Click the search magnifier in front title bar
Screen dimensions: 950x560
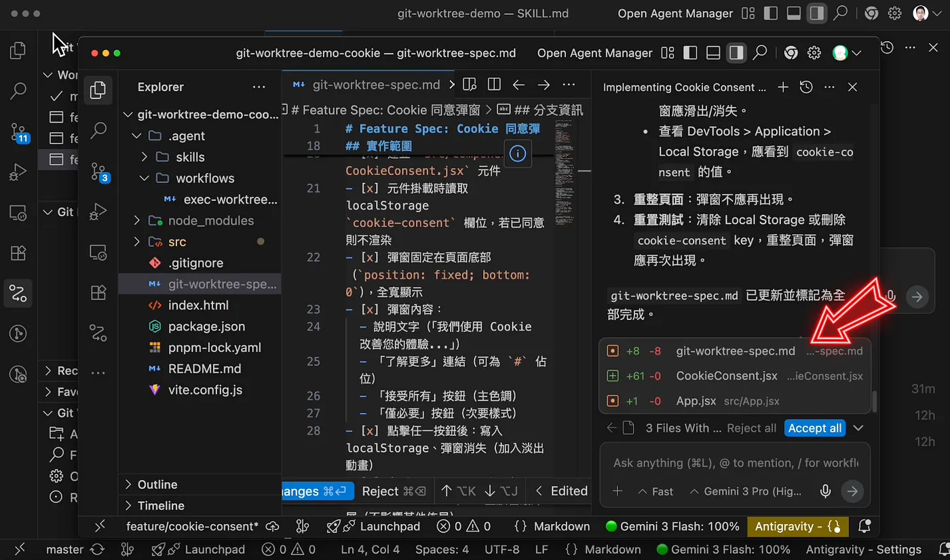[x=760, y=53]
